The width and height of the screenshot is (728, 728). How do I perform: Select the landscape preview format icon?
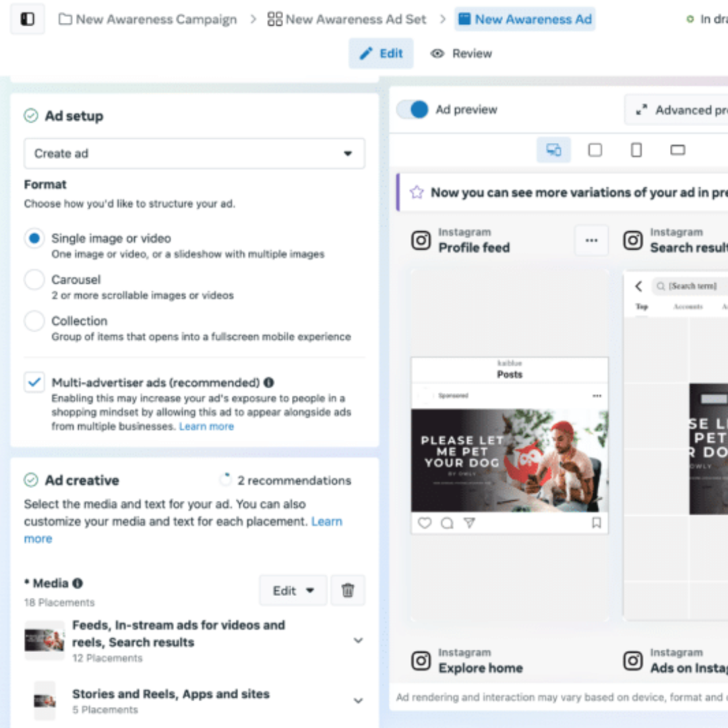[677, 150]
